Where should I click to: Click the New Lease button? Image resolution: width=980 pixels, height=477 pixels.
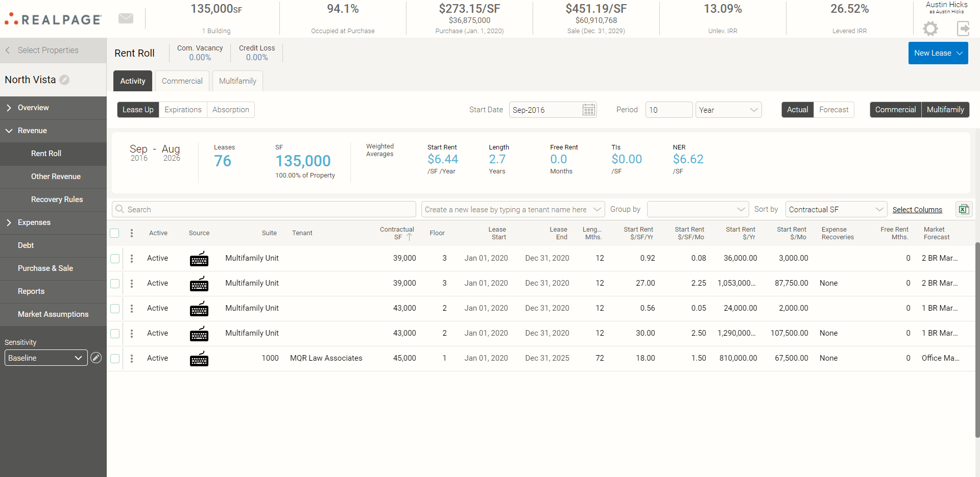[933, 53]
